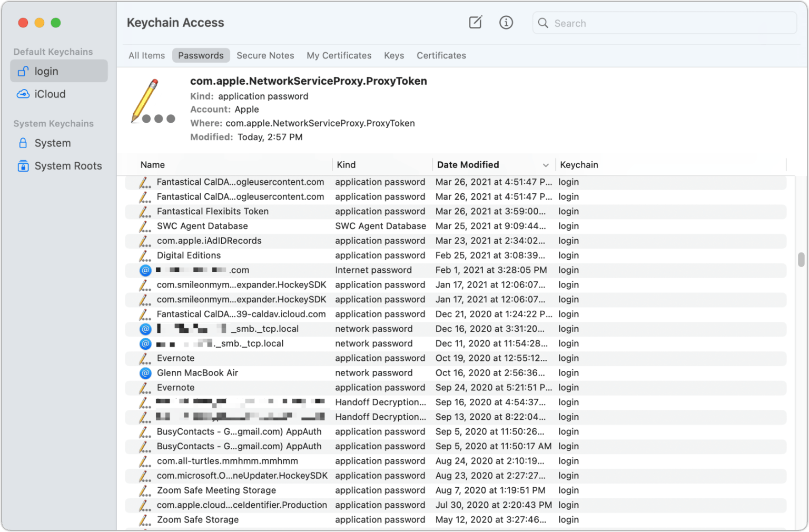Select the Zoom Safe Meeting Storage entry

pos(216,490)
